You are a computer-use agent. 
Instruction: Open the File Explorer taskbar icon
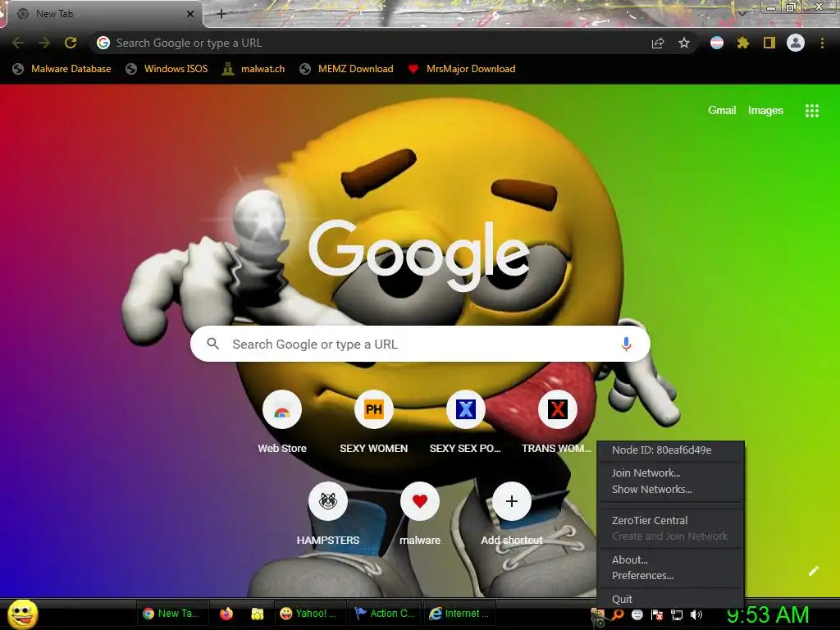tap(257, 614)
